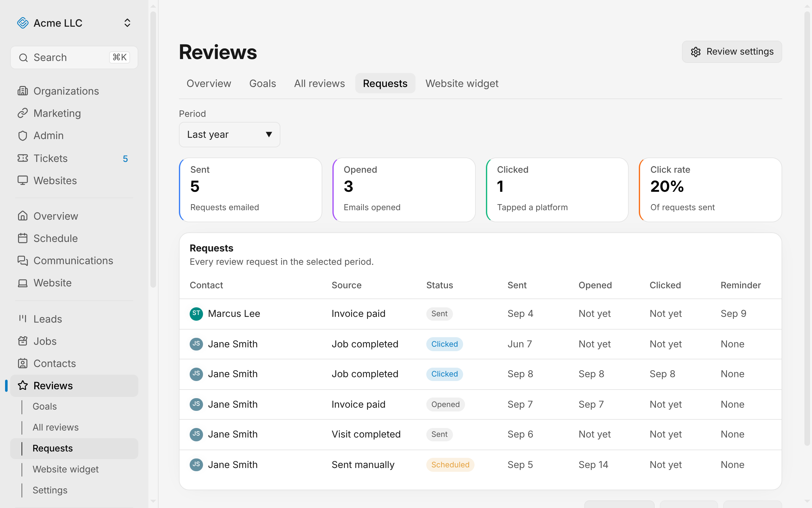
Task: Click the Admin shield icon
Action: tap(23, 135)
